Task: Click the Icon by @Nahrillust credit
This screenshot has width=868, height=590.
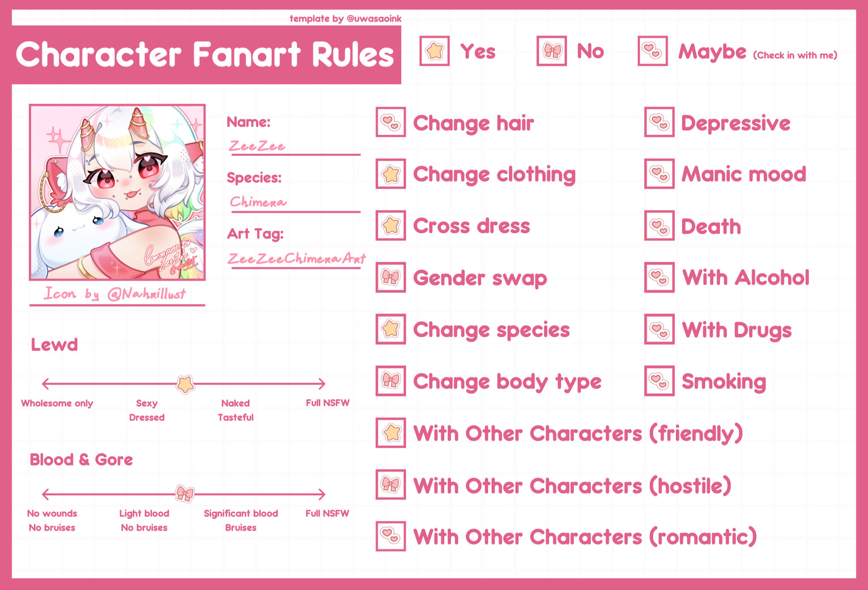Action: coord(115,294)
